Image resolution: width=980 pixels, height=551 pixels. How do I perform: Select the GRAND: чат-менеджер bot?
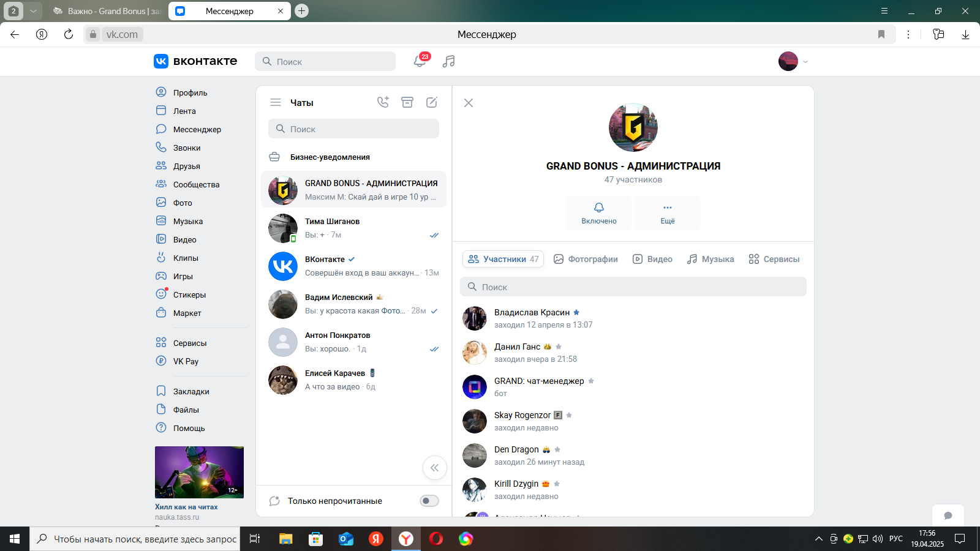(633, 387)
